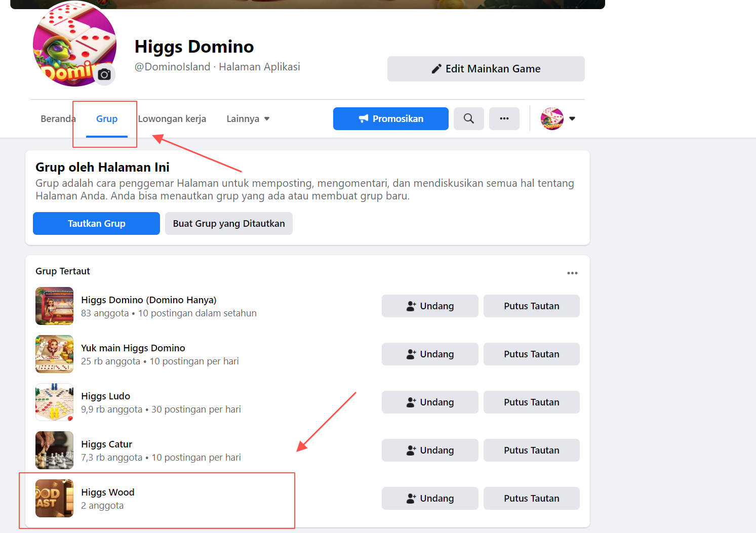This screenshot has height=533, width=756.
Task: Click the camera icon on profile picture
Action: (105, 74)
